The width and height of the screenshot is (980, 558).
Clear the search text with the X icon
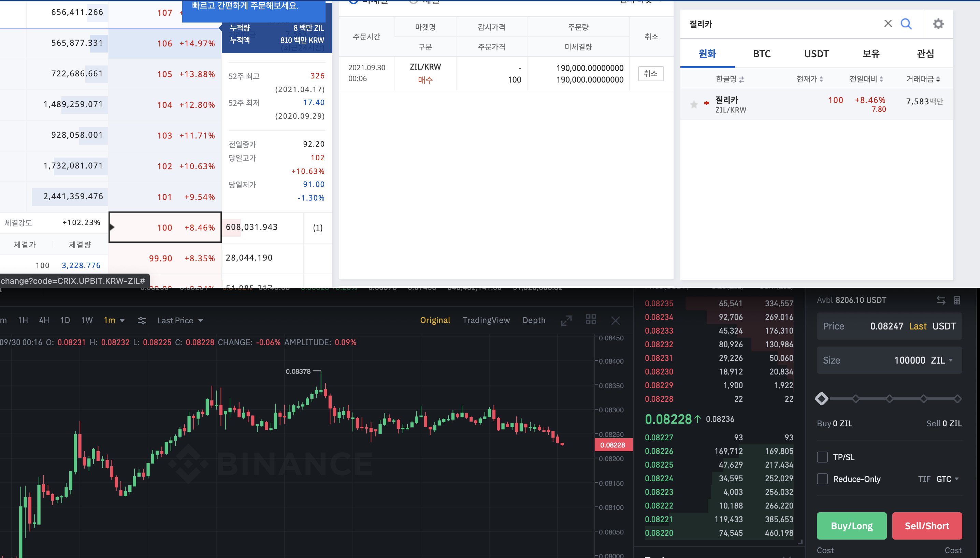[x=888, y=24]
